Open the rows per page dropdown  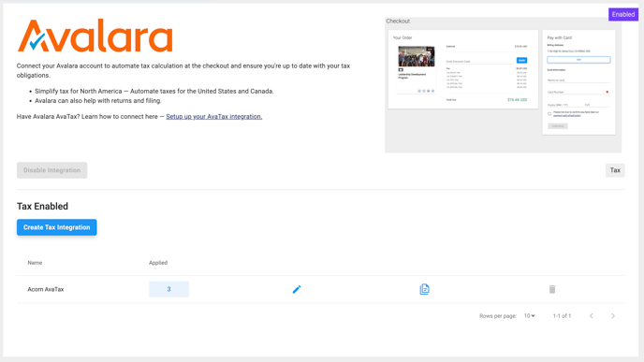(x=530, y=315)
